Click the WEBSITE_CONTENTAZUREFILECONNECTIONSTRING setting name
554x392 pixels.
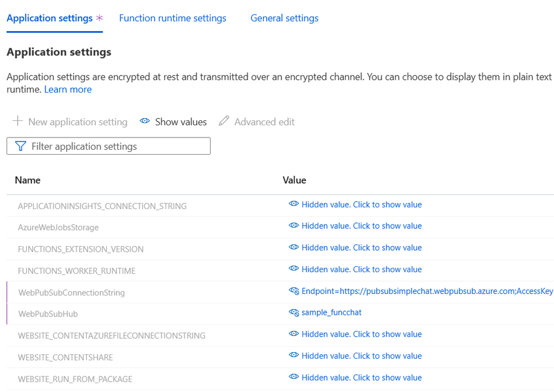click(111, 335)
